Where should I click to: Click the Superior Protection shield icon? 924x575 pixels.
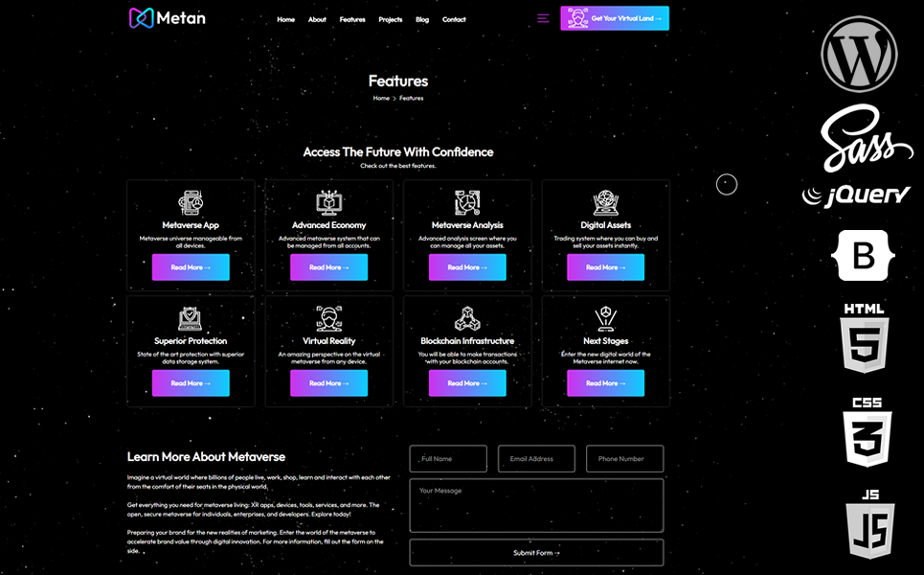pos(191,318)
